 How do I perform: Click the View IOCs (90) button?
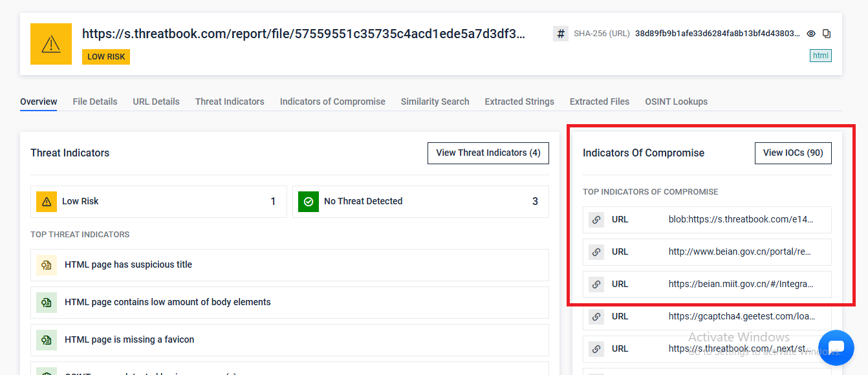[x=793, y=153]
